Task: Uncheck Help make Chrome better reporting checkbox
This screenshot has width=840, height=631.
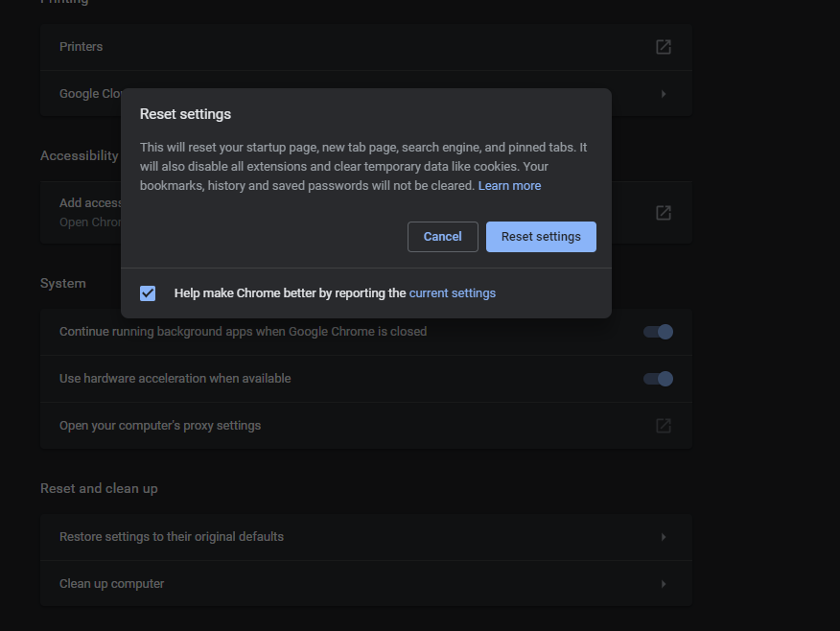Action: pyautogui.click(x=147, y=292)
